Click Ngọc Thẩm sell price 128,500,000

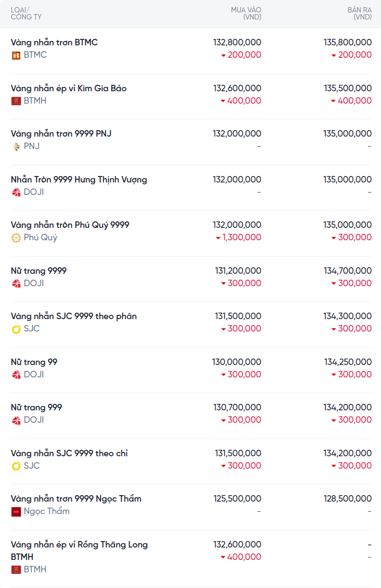pyautogui.click(x=347, y=498)
